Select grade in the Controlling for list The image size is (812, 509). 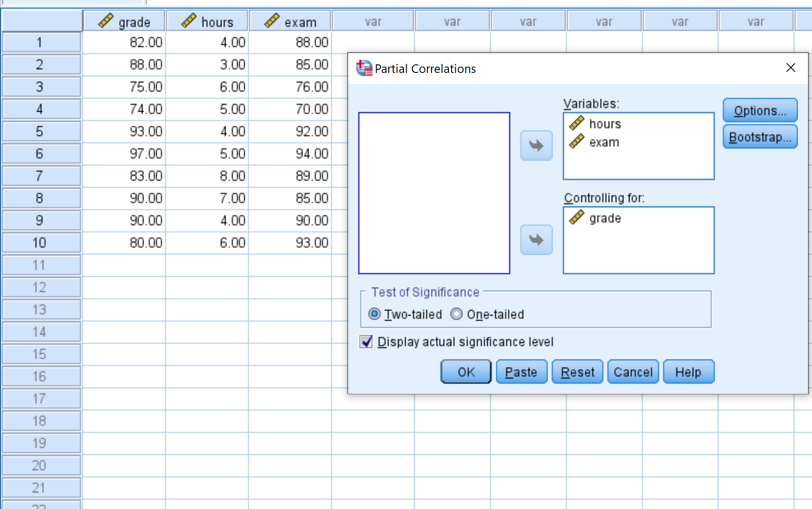[x=605, y=218]
